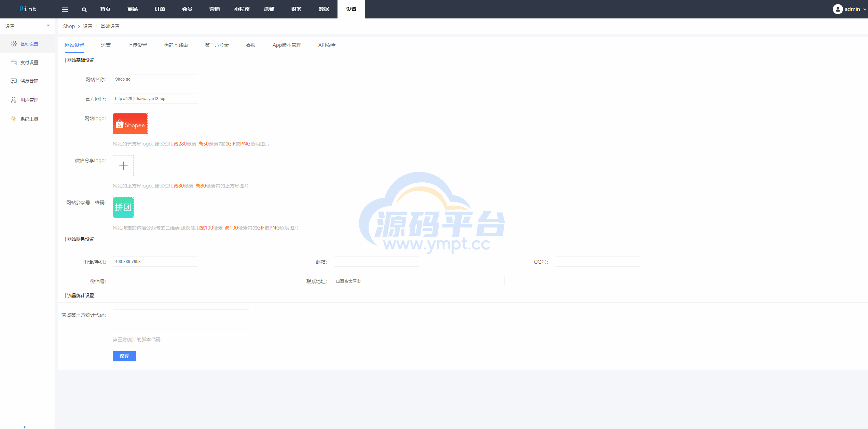Image resolution: width=868 pixels, height=429 pixels.
Task: Select 支付设置 in the sidebar
Action: 27,63
